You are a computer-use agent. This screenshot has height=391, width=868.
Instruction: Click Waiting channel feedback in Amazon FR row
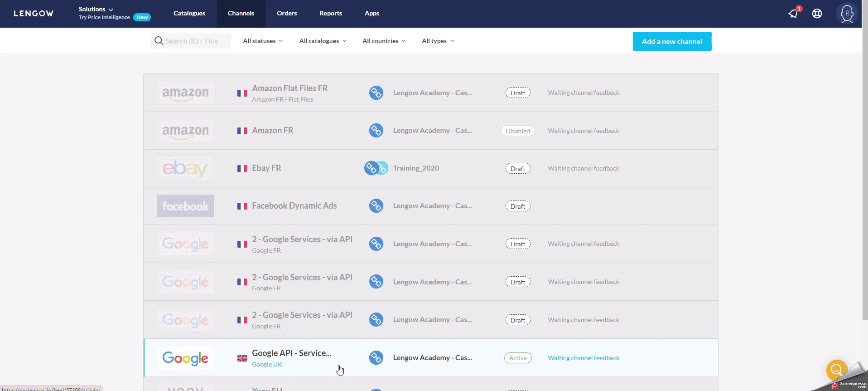(583, 131)
